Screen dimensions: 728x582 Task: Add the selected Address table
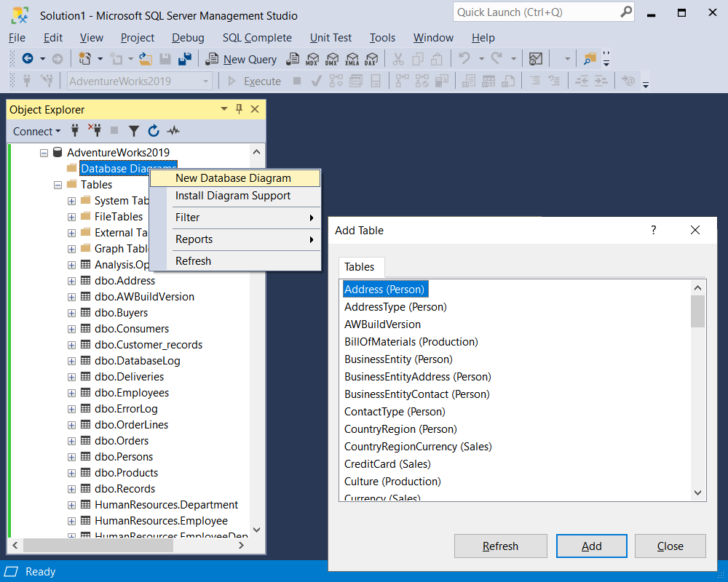point(591,546)
